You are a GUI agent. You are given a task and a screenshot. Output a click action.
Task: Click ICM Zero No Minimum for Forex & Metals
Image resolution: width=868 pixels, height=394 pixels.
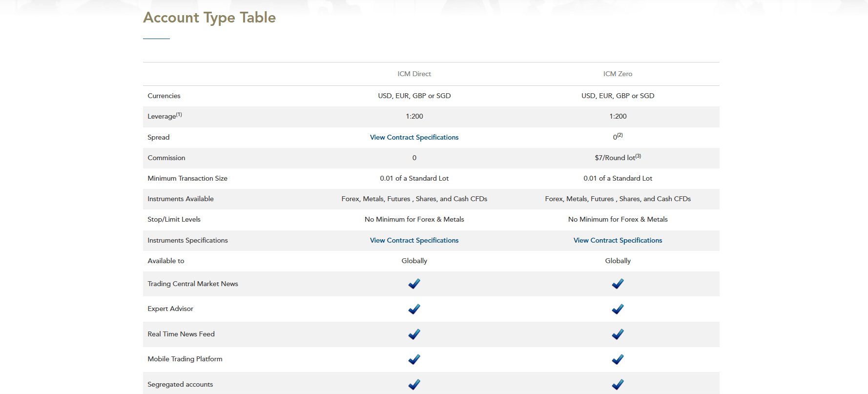coord(618,219)
